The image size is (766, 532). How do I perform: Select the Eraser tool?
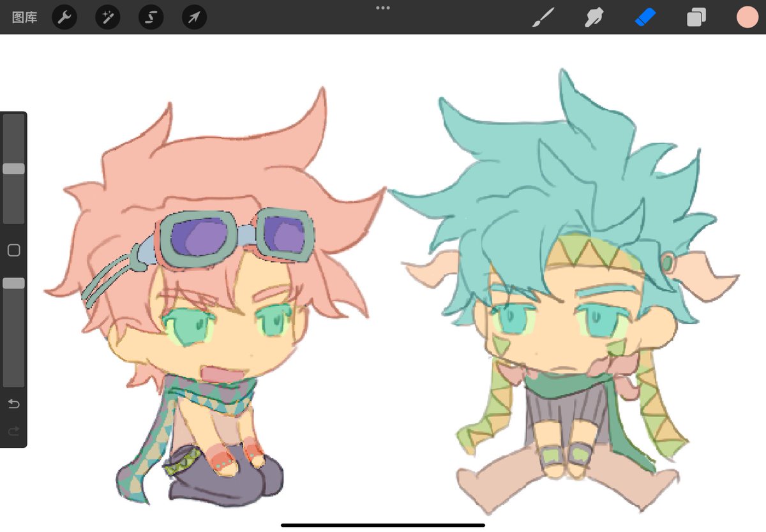[645, 17]
